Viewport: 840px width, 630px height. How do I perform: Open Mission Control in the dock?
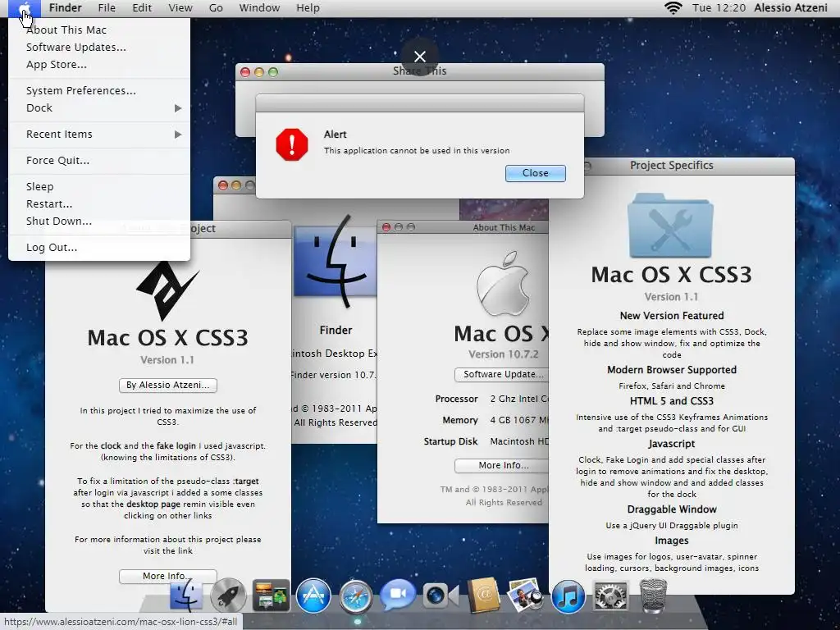(271, 596)
